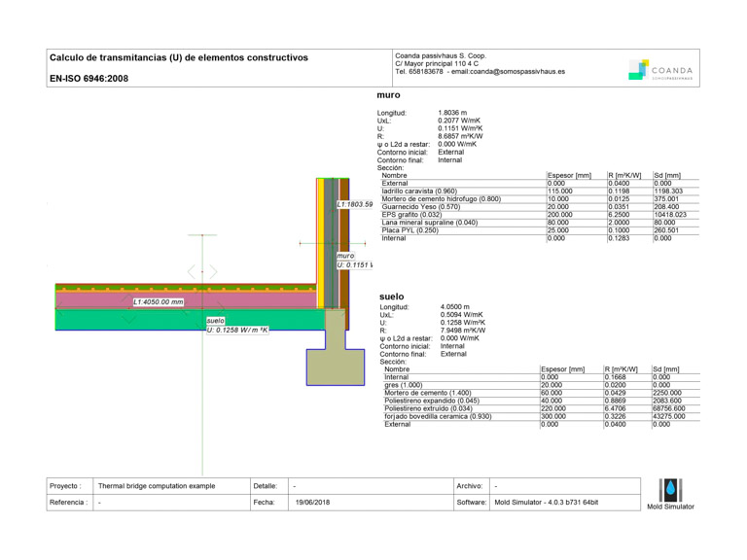Select R cell '0.1283' of Internal row
The image size is (747, 560).
(619, 238)
